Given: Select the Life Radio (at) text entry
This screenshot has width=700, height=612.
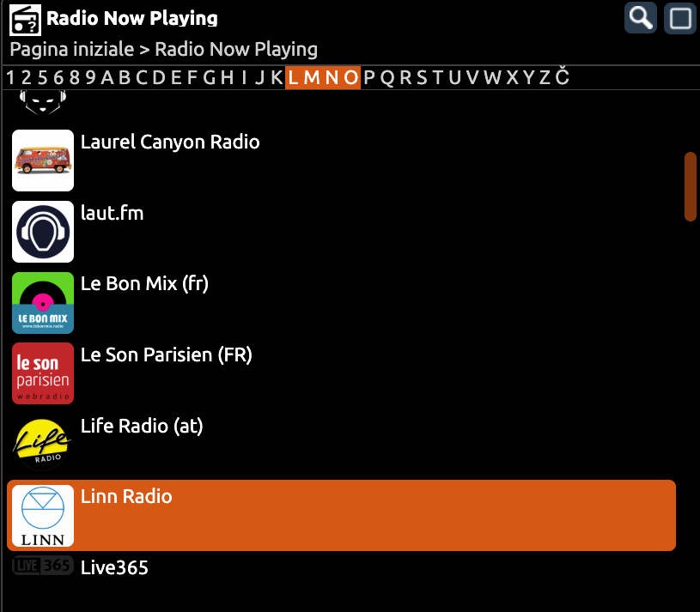Looking at the screenshot, I should [142, 426].
